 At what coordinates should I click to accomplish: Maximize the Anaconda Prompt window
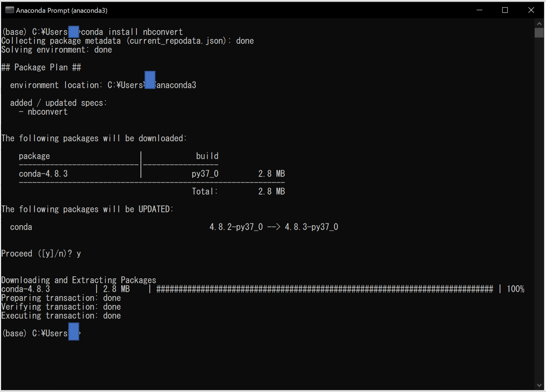pos(505,10)
